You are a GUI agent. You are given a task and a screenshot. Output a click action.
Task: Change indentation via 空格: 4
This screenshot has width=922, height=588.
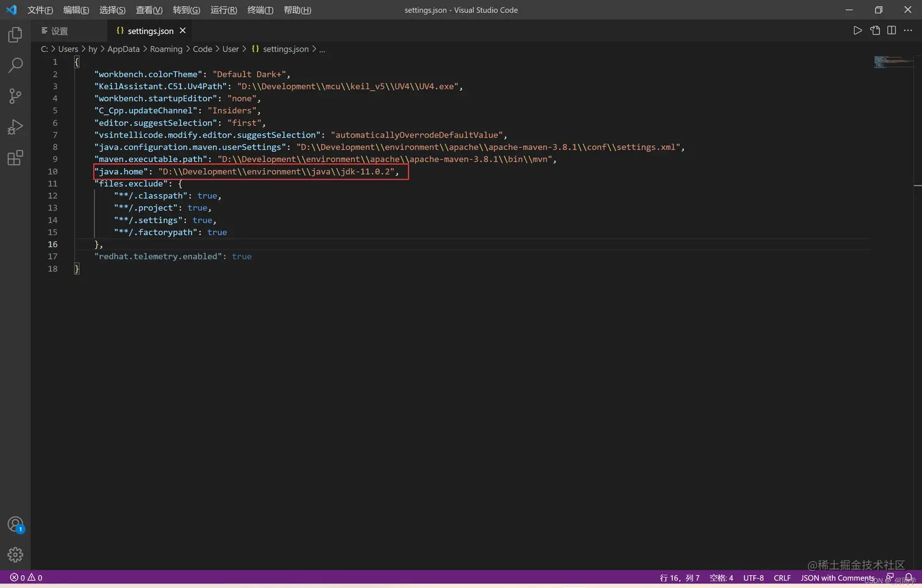coord(721,578)
